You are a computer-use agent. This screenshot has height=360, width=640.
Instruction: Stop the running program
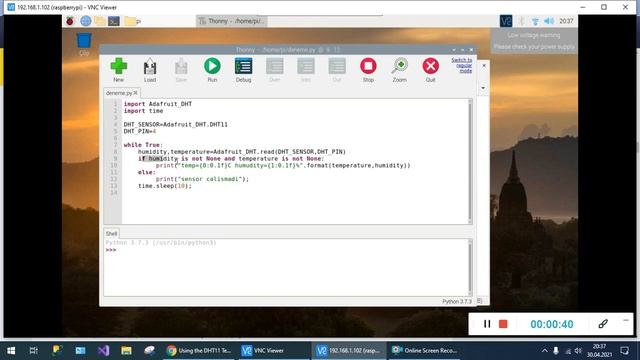(368, 70)
